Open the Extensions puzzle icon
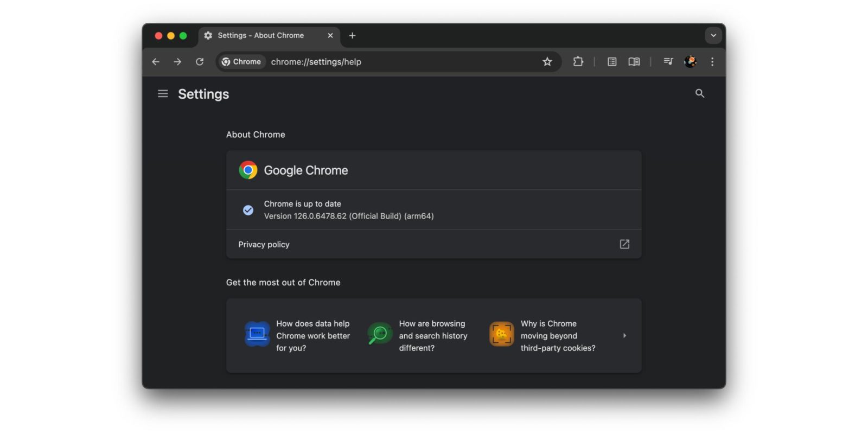This screenshot has width=868, height=434. (578, 62)
